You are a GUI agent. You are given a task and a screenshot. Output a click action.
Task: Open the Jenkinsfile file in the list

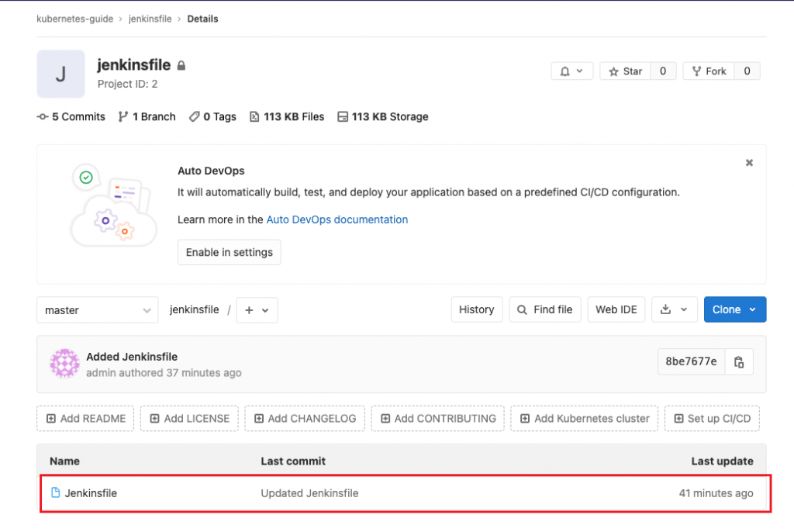[91, 493]
